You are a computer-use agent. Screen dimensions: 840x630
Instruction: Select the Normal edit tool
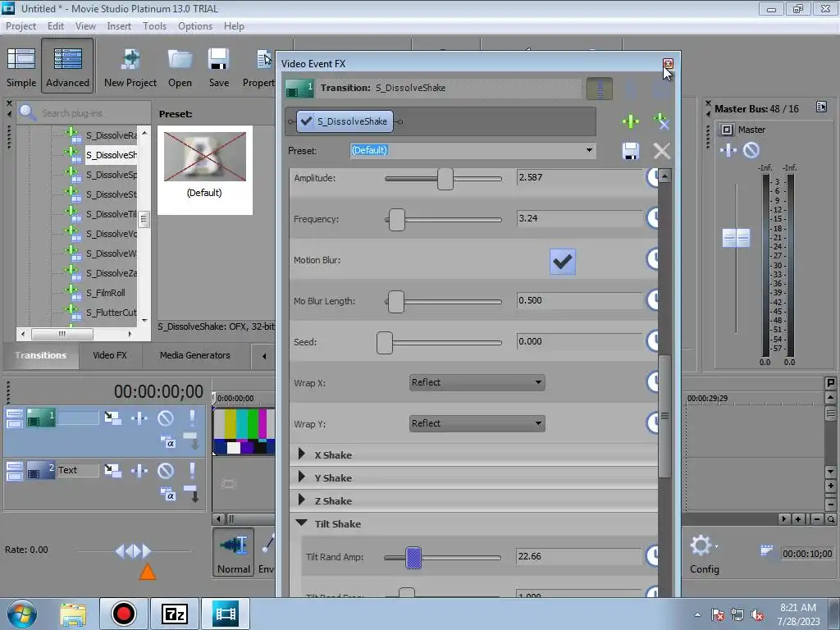(234, 552)
